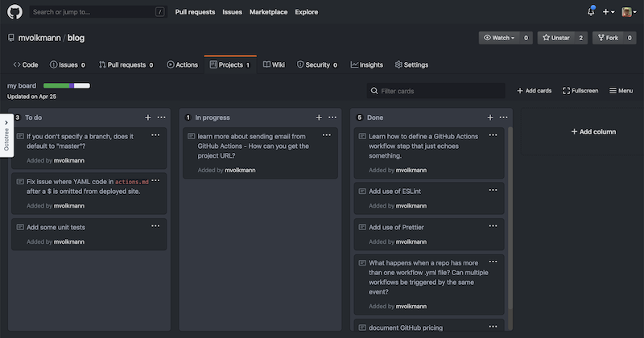Switch to the Code tab
Screen dimensions: 644x338
26,65
